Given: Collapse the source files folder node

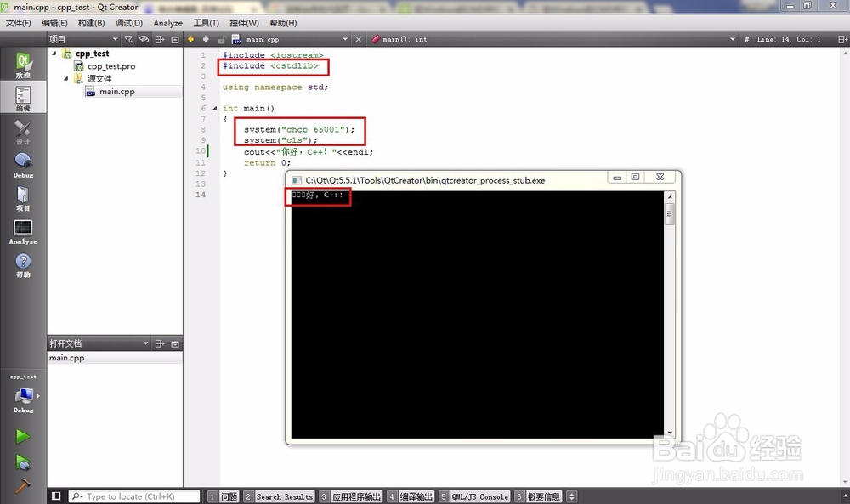Looking at the screenshot, I should [x=66, y=78].
